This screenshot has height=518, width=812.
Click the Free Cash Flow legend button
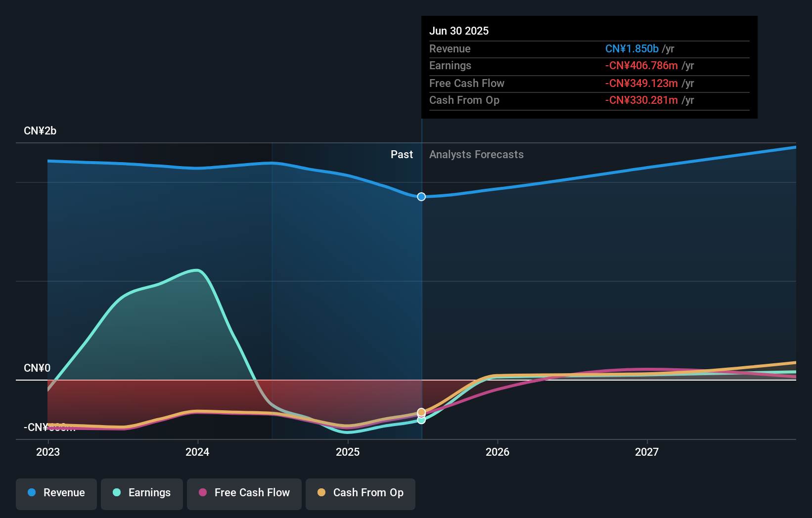[x=244, y=493]
